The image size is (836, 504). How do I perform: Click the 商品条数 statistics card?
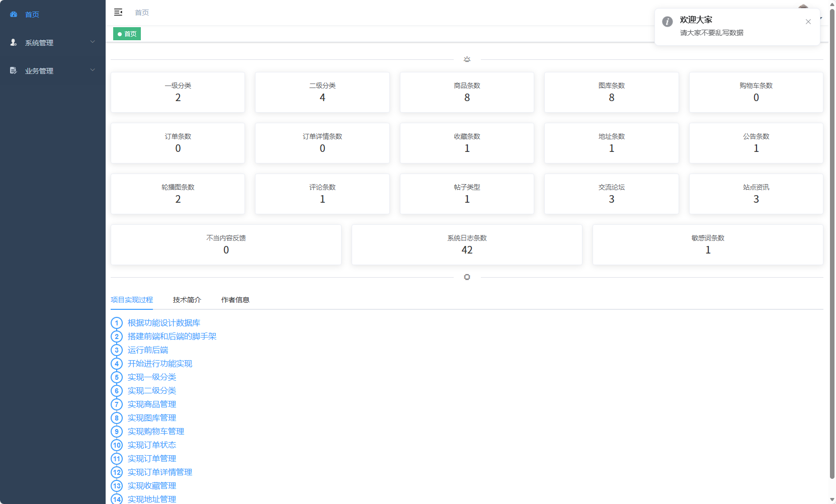[467, 92]
